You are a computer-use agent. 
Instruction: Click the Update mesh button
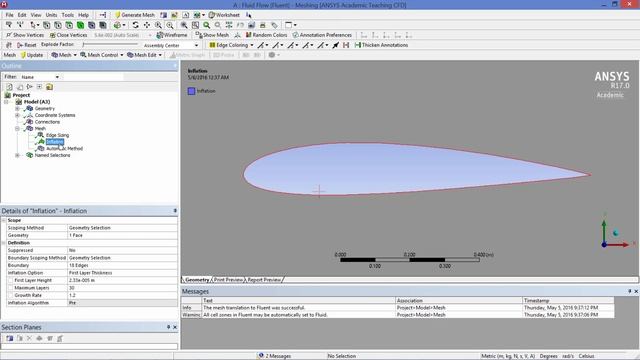tap(32, 55)
